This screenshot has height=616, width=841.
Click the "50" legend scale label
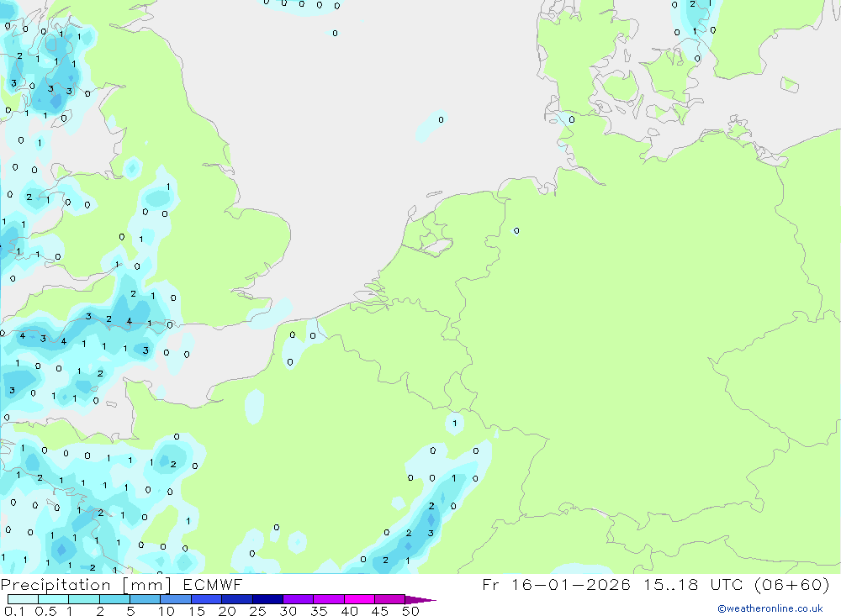[x=410, y=611]
